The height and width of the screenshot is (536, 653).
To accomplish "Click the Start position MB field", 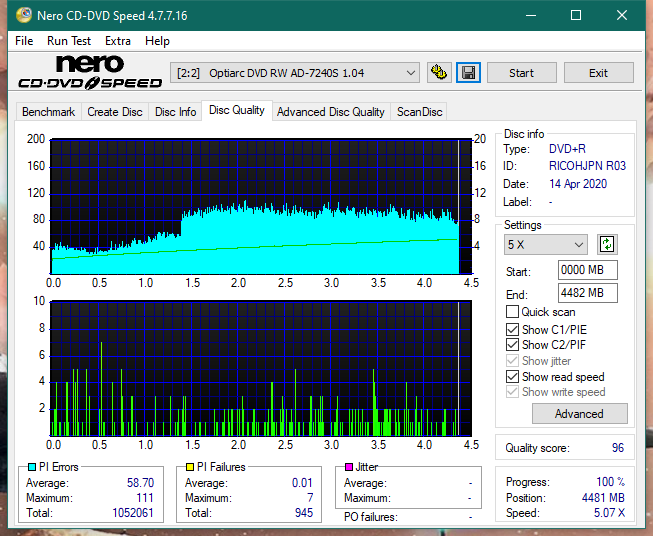I will pos(588,270).
